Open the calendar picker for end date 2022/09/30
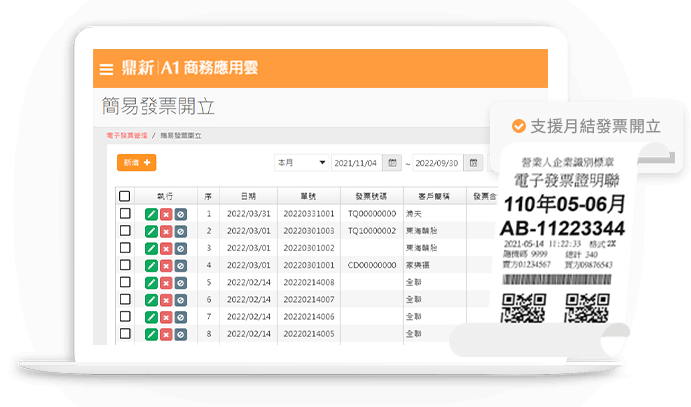This screenshot has width=691, height=407. pos(475,163)
